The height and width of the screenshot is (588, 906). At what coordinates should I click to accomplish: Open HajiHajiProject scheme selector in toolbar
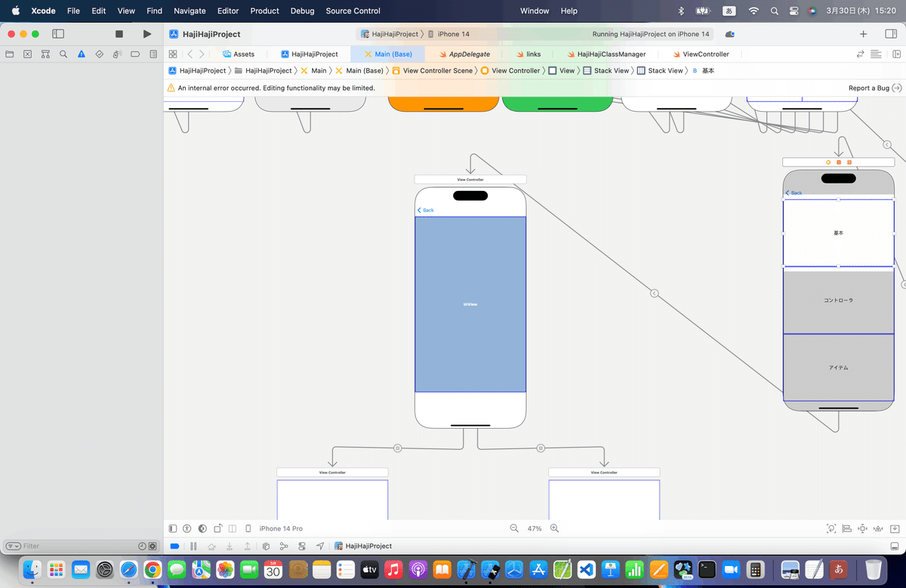coord(390,34)
